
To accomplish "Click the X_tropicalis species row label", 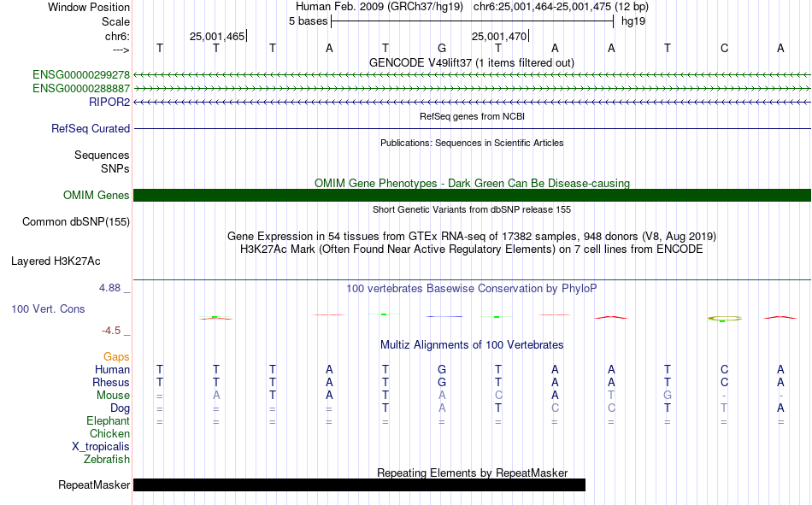I will [x=101, y=447].
